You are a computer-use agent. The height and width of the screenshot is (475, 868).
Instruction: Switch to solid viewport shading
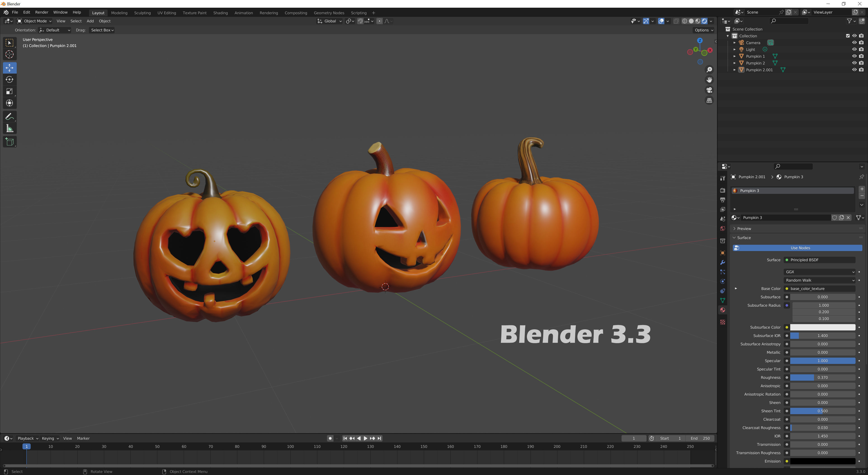click(691, 21)
